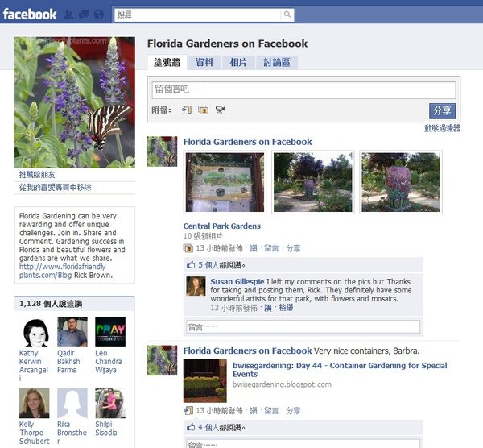Click the 留個言吧 status input box
483x448 pixels.
tap(303, 89)
